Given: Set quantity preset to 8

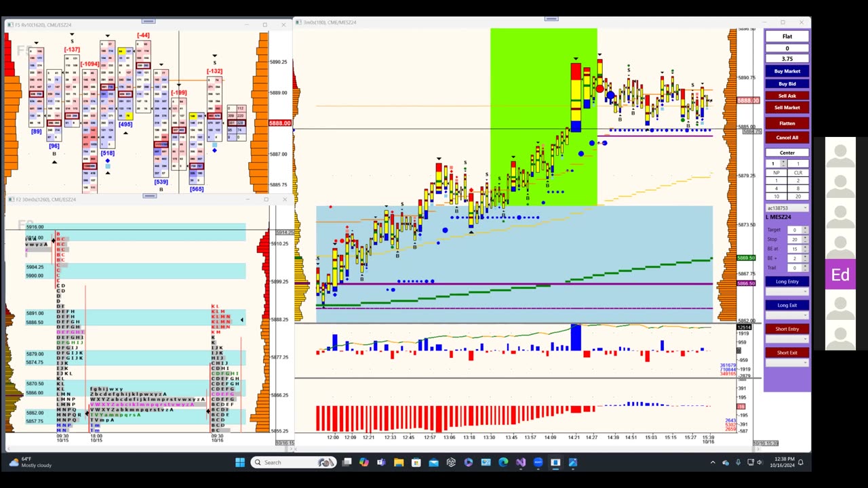Looking at the screenshot, I should (798, 188).
